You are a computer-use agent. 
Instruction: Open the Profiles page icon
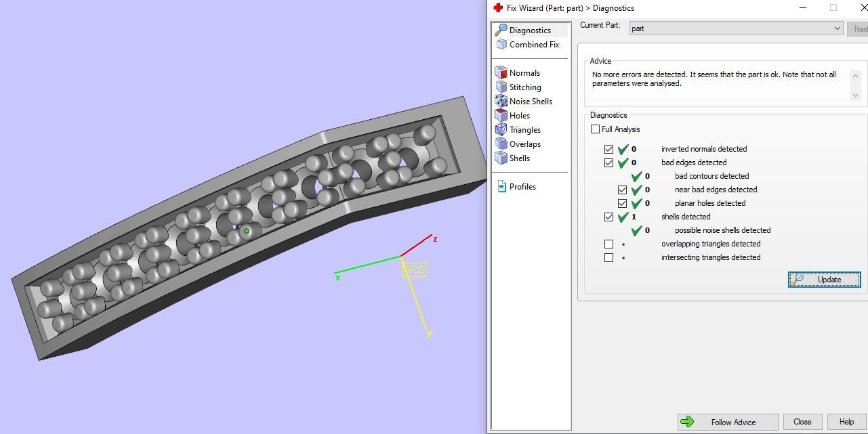click(x=502, y=186)
